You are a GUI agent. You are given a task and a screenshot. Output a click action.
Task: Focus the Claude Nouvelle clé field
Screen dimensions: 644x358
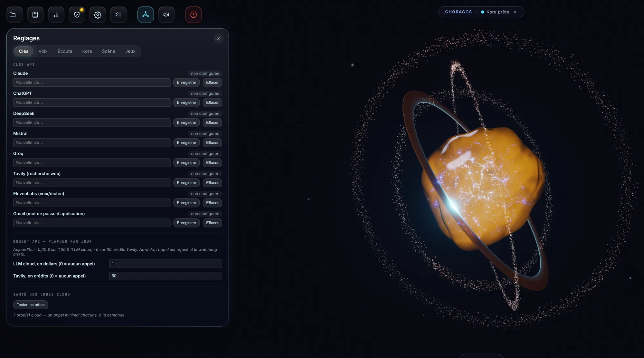[92, 82]
